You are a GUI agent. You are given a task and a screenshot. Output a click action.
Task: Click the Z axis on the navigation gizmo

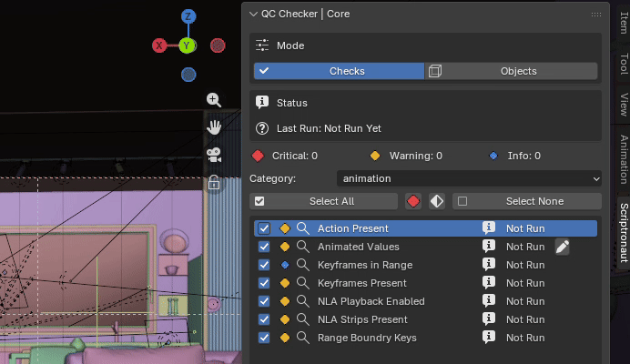pos(188,16)
